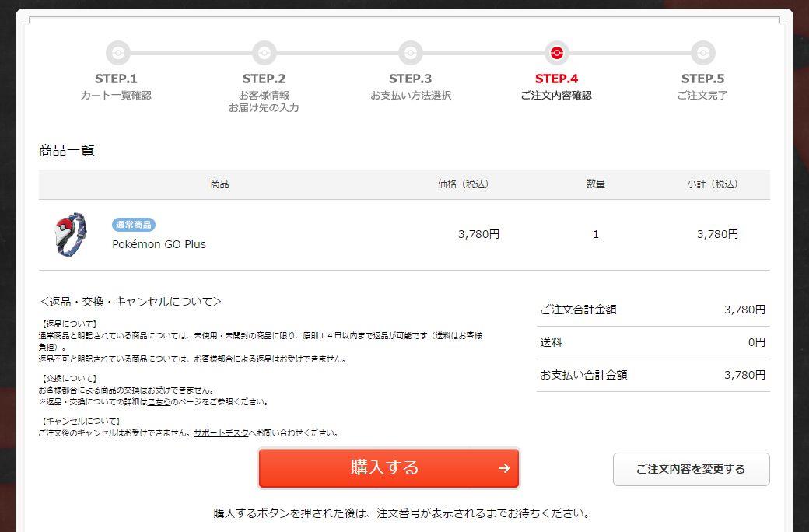Viewport: 809px width, 532px height.
Task: Click the 購入する purchase button
Action: (388, 468)
